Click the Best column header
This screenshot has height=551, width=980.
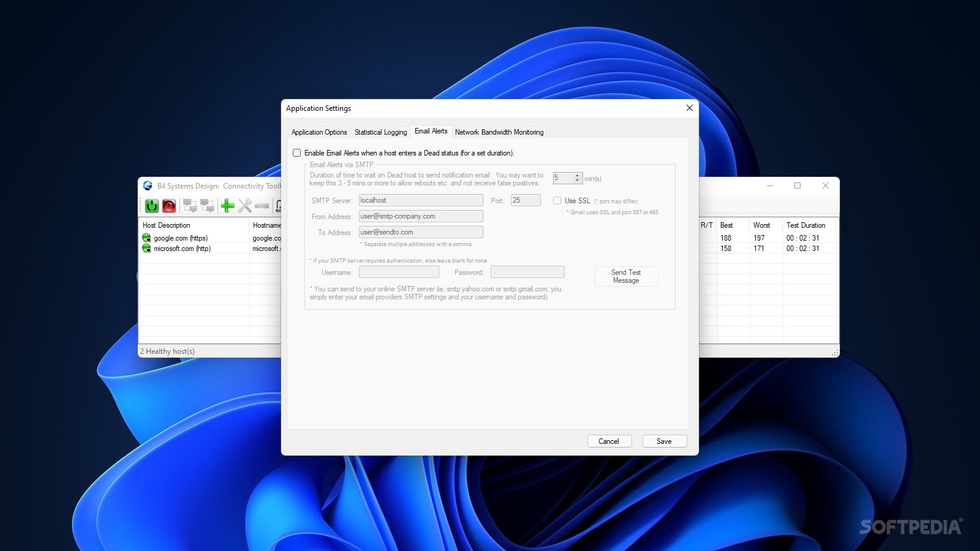[x=733, y=225]
